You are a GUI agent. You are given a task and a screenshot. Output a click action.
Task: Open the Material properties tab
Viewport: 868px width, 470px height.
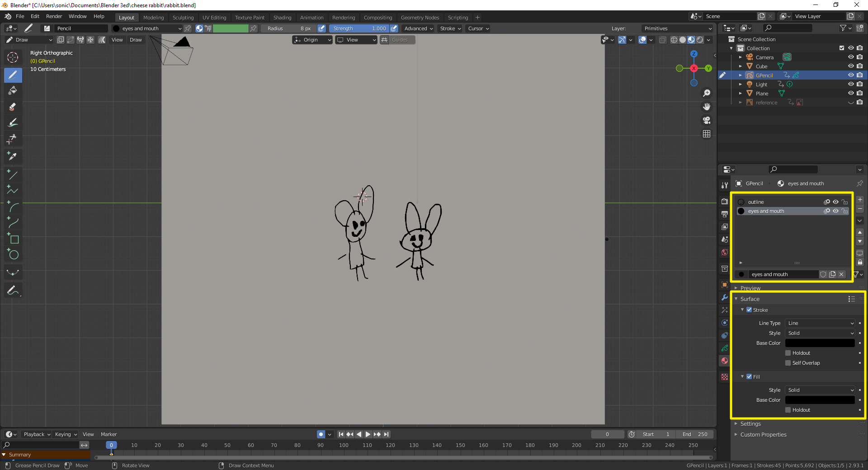(x=725, y=361)
